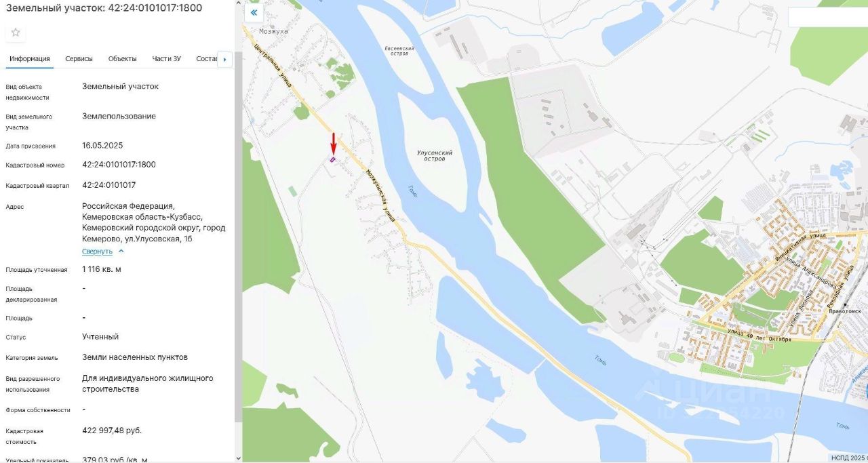Open the Объекты tab
This screenshot has height=463, width=868.
click(x=122, y=58)
